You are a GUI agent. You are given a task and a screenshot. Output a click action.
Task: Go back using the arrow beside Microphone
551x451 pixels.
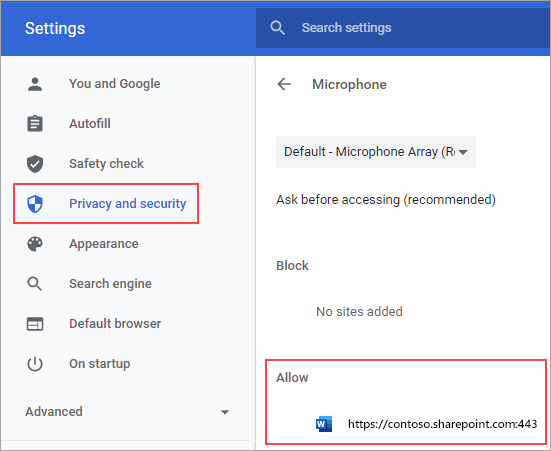click(x=284, y=84)
